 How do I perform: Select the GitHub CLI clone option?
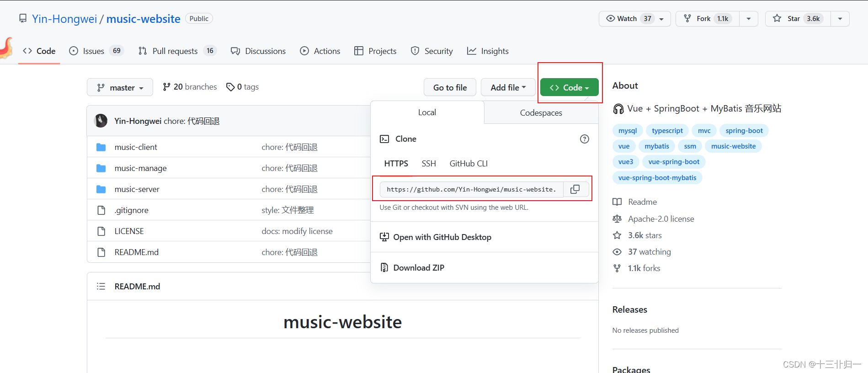point(469,164)
